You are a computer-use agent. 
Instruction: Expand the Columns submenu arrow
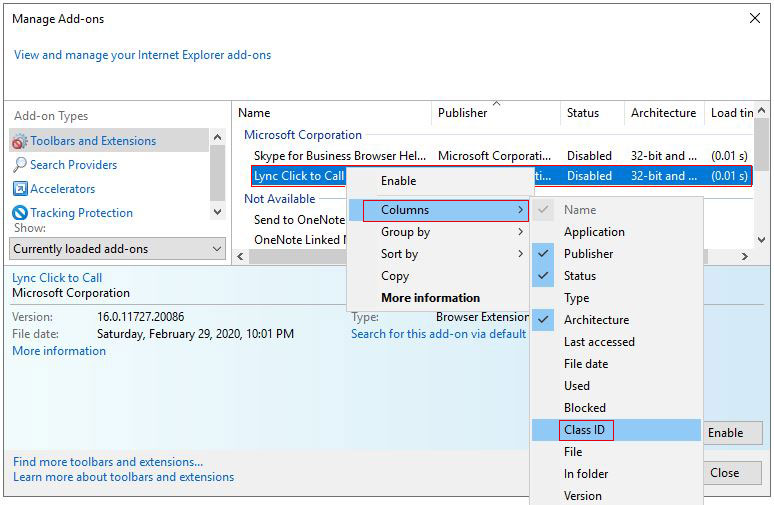(520, 210)
